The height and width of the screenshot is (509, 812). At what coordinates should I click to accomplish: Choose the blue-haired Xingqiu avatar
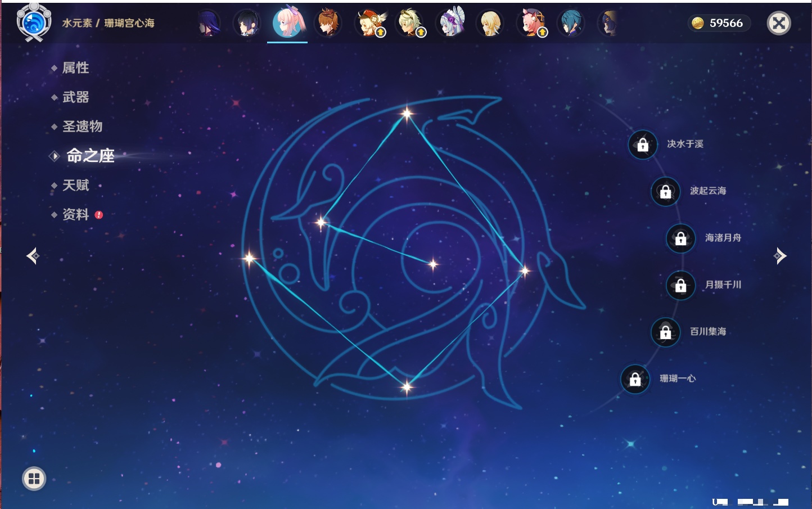571,24
